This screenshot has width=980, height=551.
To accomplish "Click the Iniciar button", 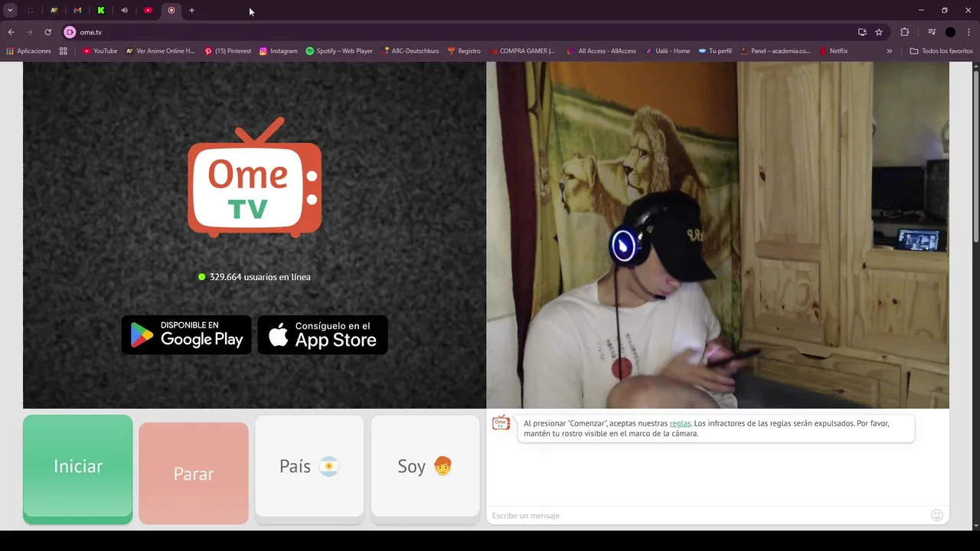I will click(77, 469).
